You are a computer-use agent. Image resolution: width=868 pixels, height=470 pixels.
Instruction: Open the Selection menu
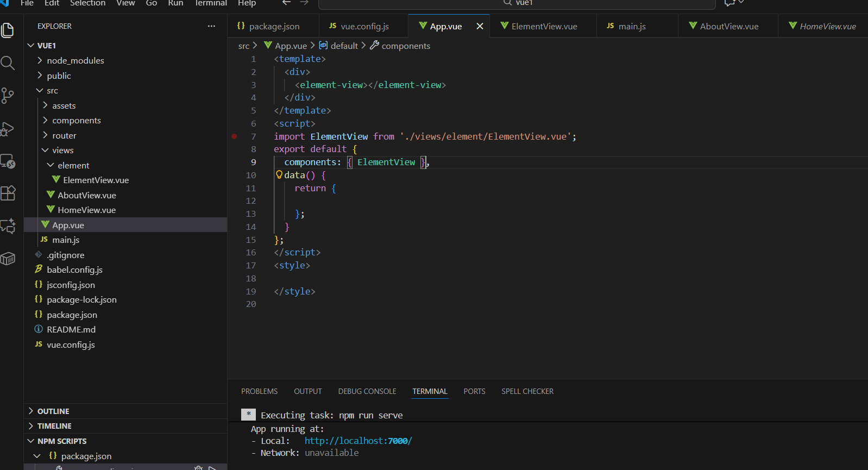click(x=87, y=3)
